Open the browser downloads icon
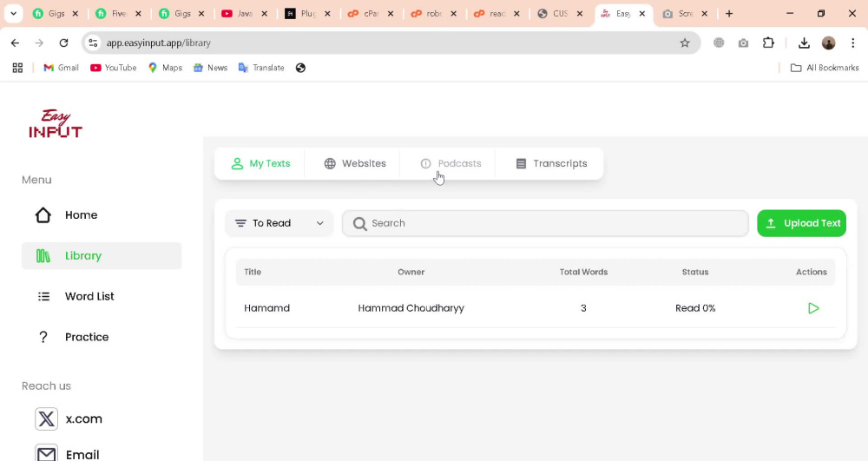868x461 pixels. [804, 43]
